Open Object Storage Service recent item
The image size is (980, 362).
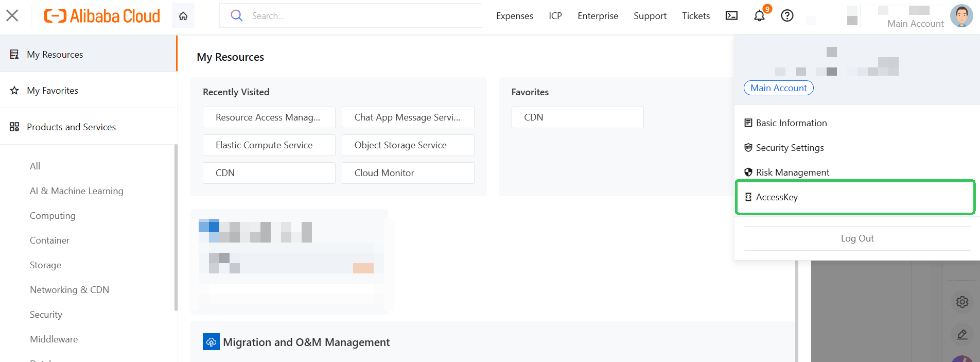(x=408, y=145)
